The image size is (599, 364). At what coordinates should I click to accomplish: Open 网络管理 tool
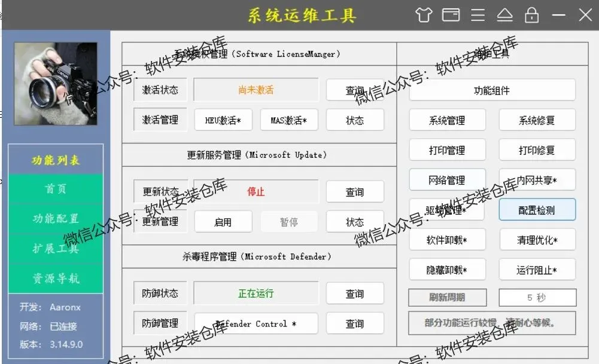pos(448,180)
